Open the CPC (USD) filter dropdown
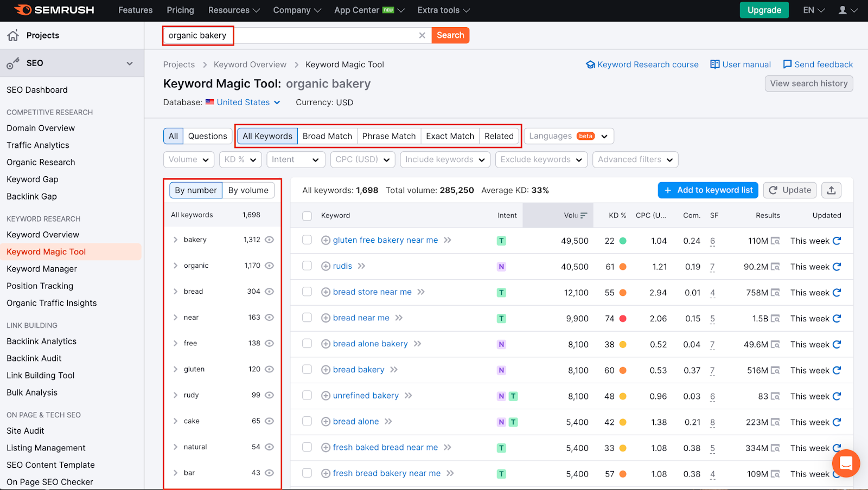This screenshot has width=868, height=490. click(x=362, y=159)
